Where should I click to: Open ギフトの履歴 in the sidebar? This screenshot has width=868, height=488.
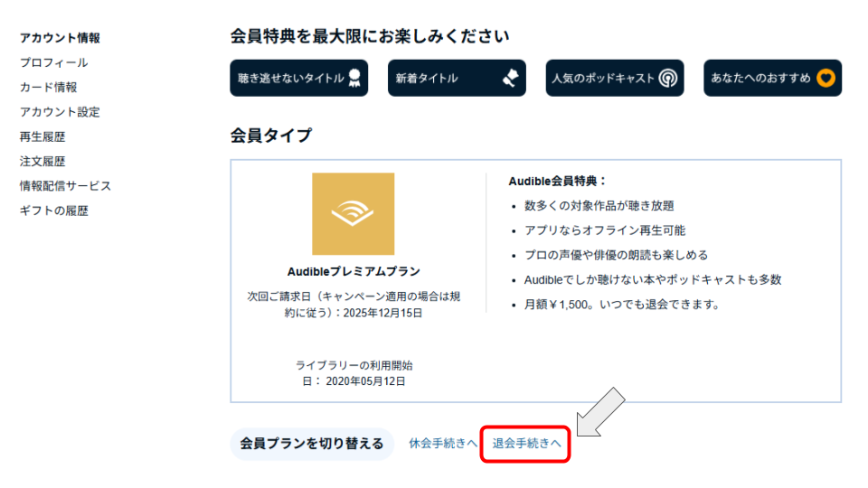pos(54,211)
